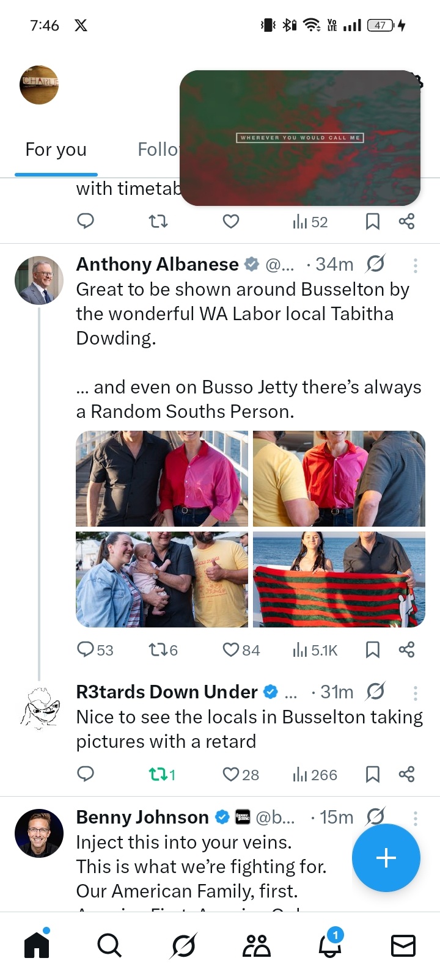Like Anthony Albanese's Busselton post
Image resolution: width=440 pixels, height=980 pixels.
[x=231, y=649]
